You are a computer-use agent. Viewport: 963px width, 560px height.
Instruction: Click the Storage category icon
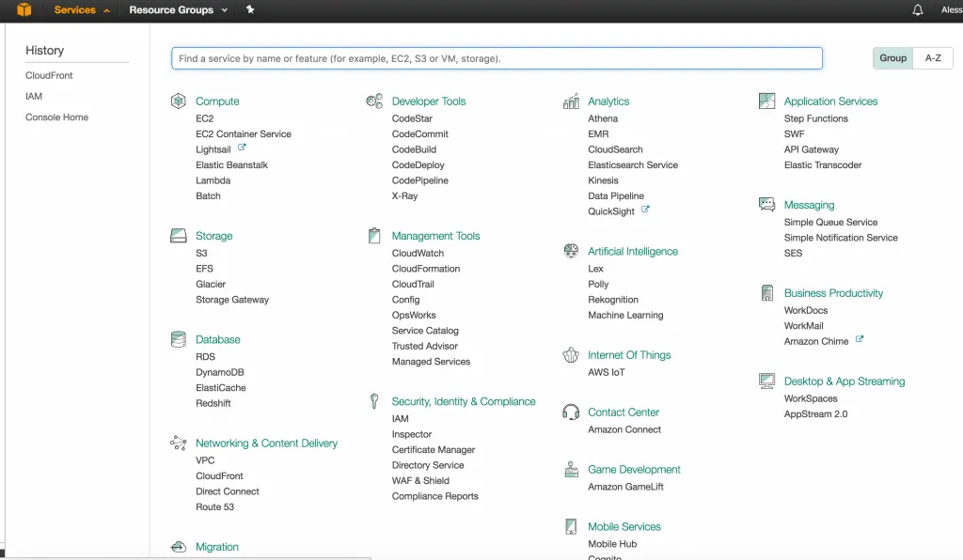(x=178, y=236)
